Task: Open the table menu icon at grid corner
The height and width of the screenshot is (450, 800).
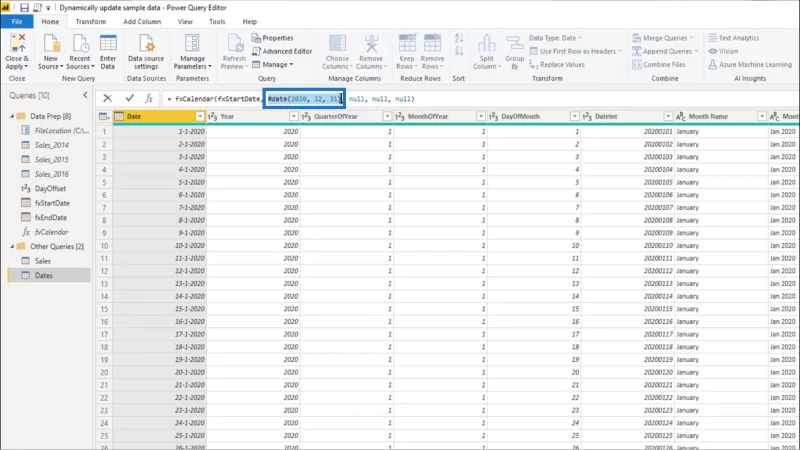Action: (x=104, y=116)
